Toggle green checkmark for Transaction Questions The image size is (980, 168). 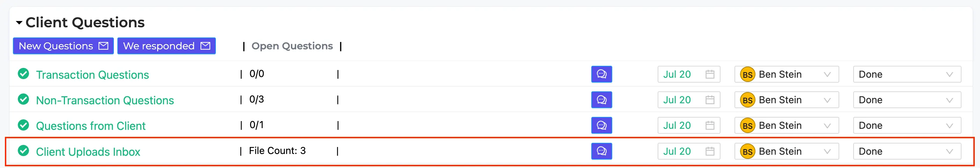click(24, 73)
